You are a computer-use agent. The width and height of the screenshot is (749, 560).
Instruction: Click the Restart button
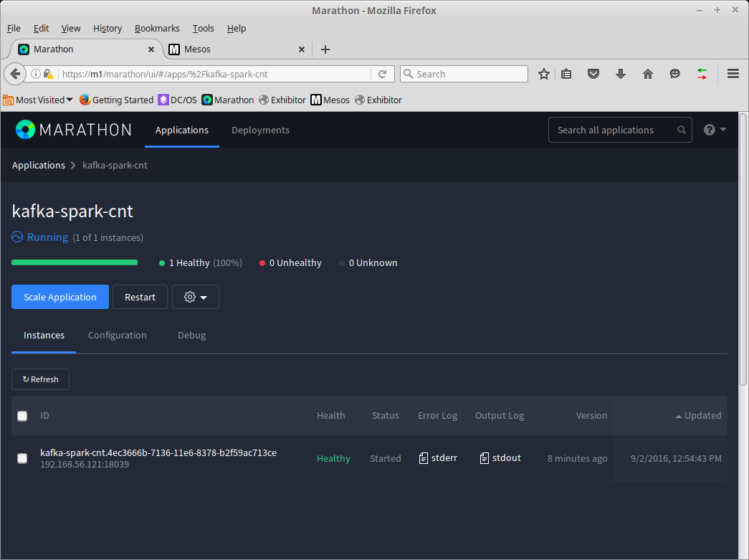coord(140,297)
